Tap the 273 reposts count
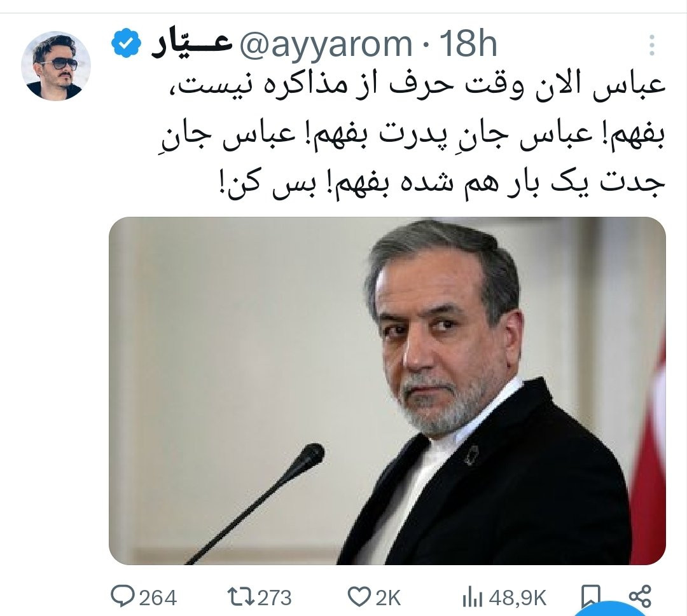This screenshot has height=616, width=687. click(x=274, y=598)
